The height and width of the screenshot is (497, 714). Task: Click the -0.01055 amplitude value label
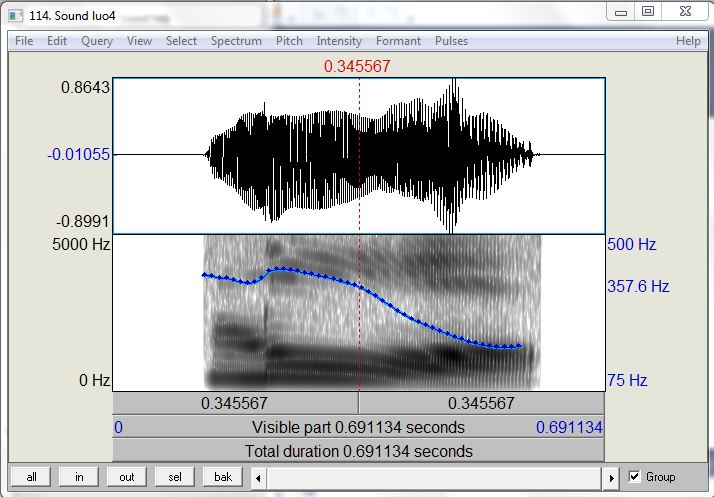click(79, 154)
